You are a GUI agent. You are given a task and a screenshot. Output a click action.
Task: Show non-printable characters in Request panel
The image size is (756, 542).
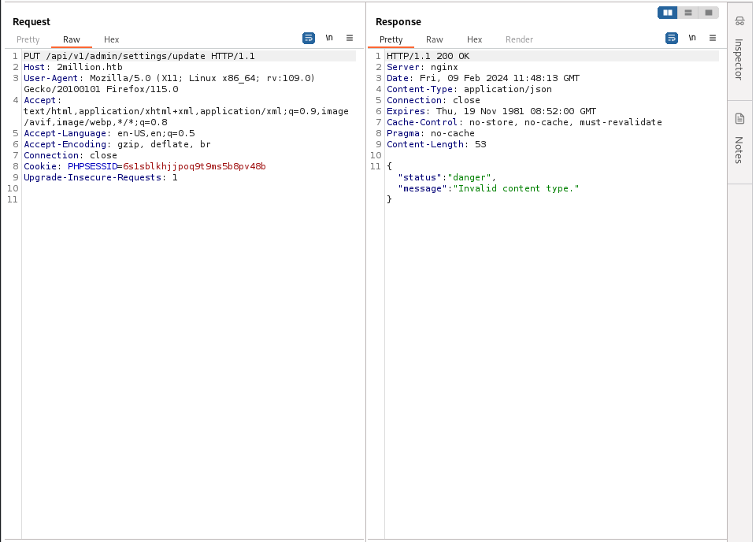pyautogui.click(x=329, y=38)
